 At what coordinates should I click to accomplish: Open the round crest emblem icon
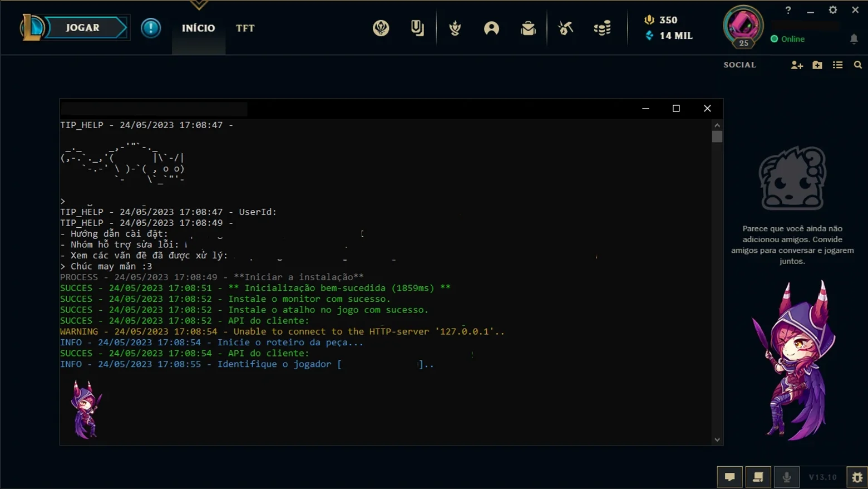381,28
